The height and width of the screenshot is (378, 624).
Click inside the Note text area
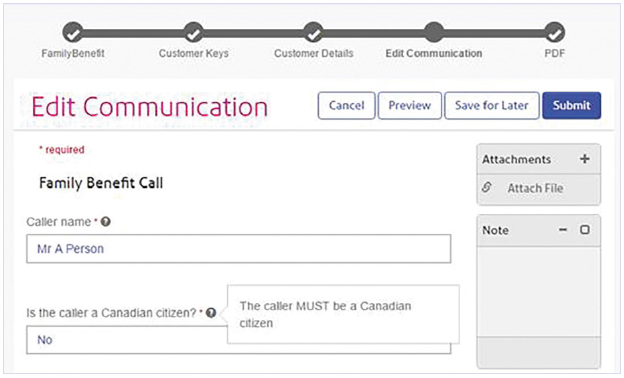[538, 292]
